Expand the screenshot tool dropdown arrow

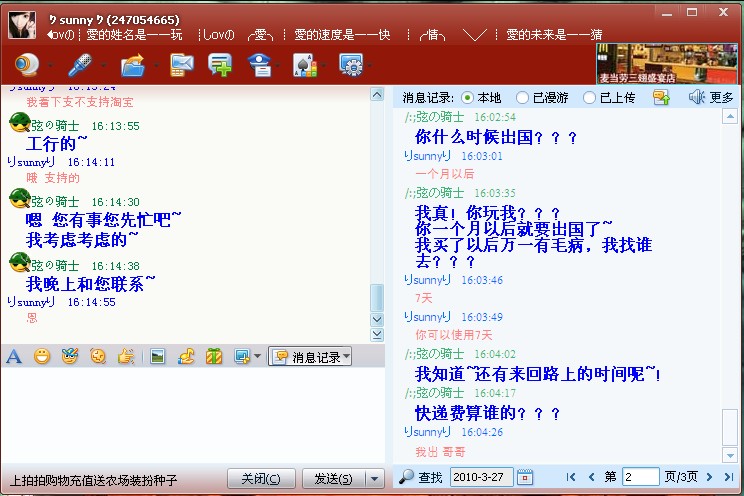pos(257,356)
